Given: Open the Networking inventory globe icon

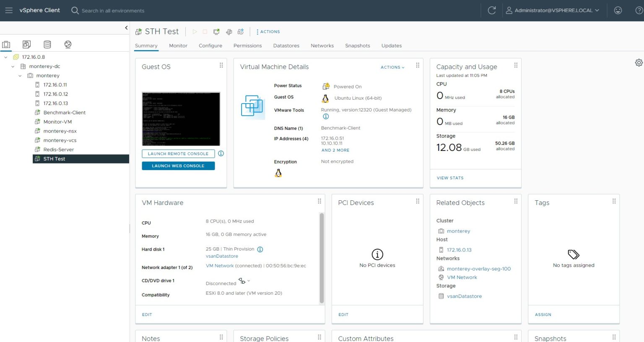Looking at the screenshot, I should point(68,44).
